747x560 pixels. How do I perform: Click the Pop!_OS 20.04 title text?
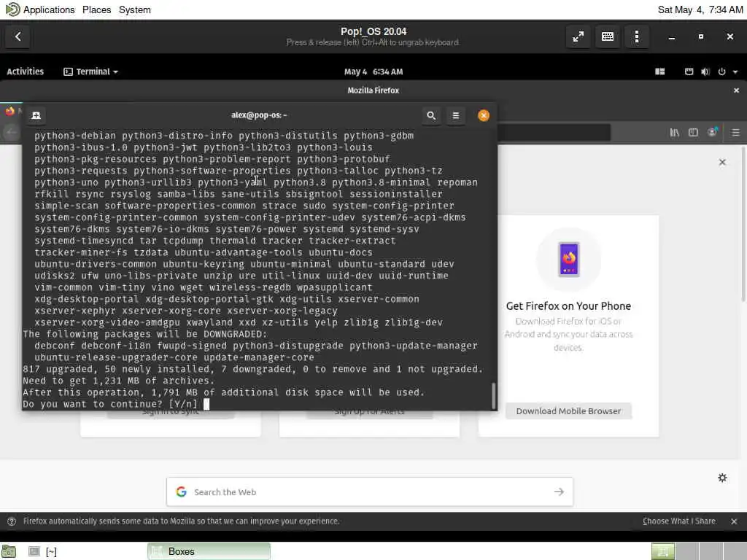(373, 31)
